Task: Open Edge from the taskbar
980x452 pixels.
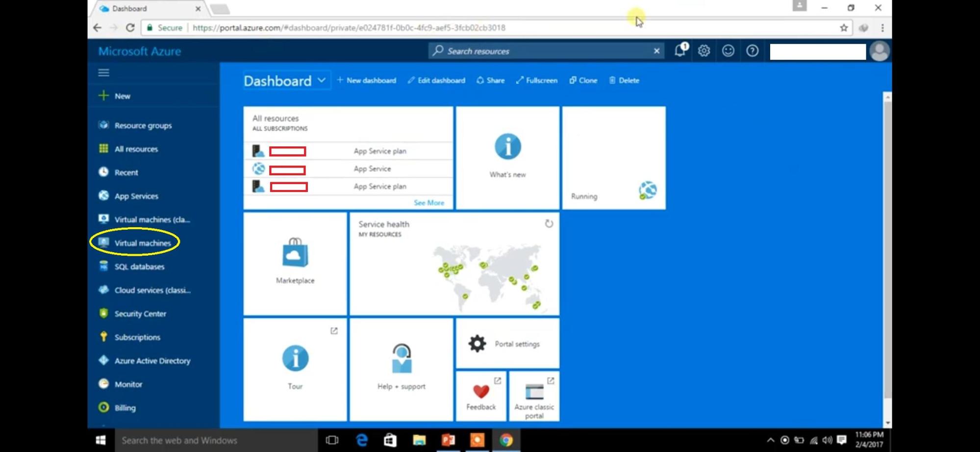Action: pyautogui.click(x=362, y=440)
